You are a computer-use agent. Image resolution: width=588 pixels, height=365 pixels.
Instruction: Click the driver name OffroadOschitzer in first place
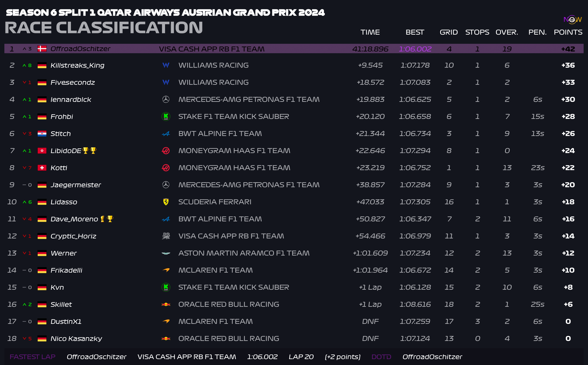tap(80, 49)
